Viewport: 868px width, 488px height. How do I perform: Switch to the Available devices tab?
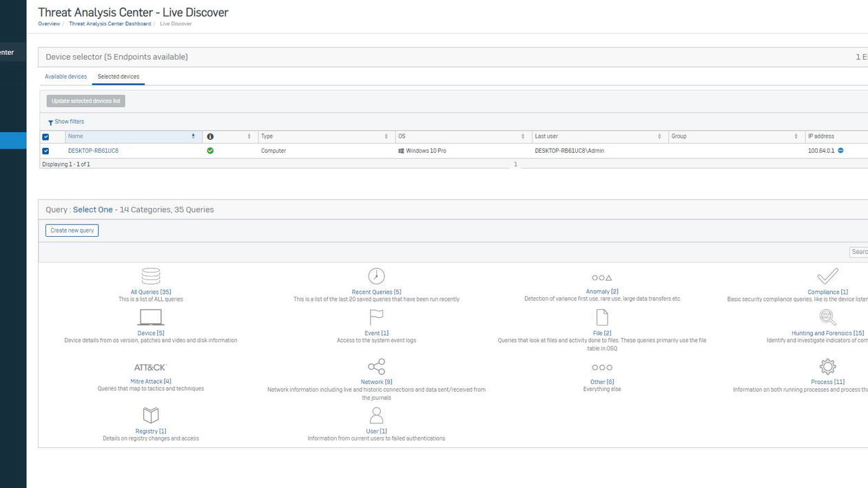click(65, 76)
